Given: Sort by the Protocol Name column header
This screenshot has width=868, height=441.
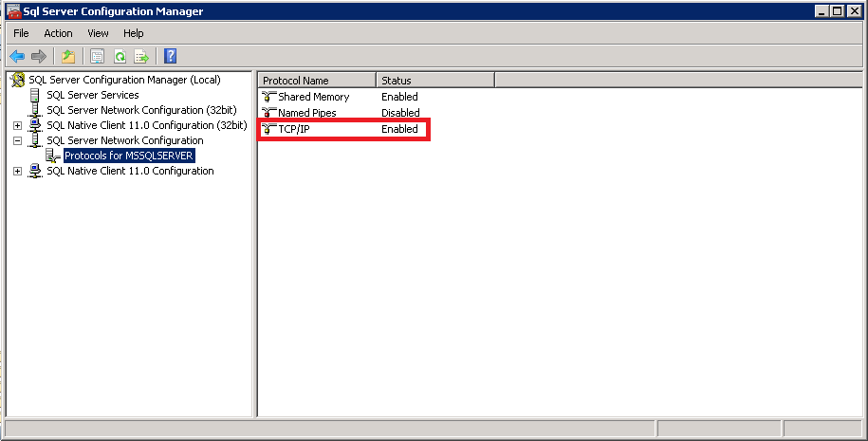Looking at the screenshot, I should click(317, 81).
